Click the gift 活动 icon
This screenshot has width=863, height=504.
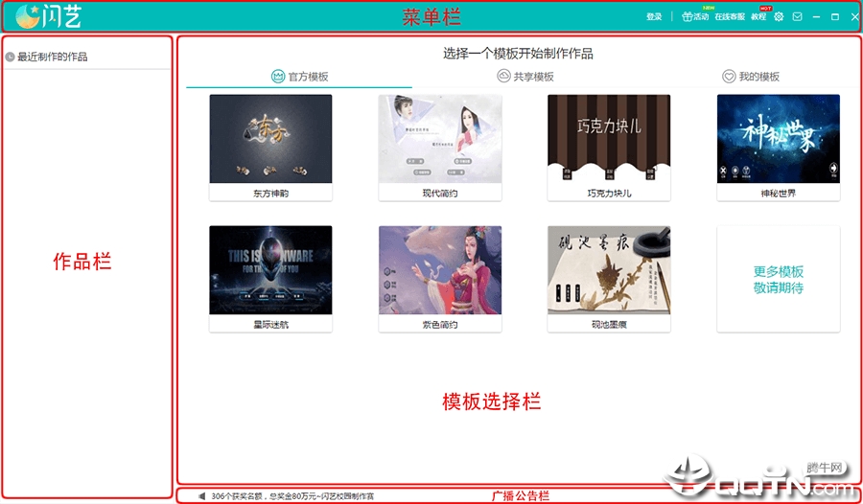point(687,16)
